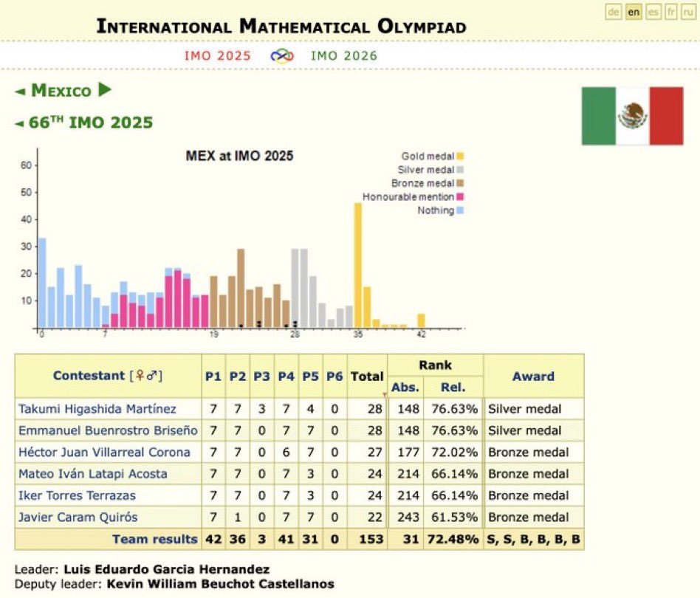Click team relative rank 72.48%
The image size is (700, 598).
[453, 539]
